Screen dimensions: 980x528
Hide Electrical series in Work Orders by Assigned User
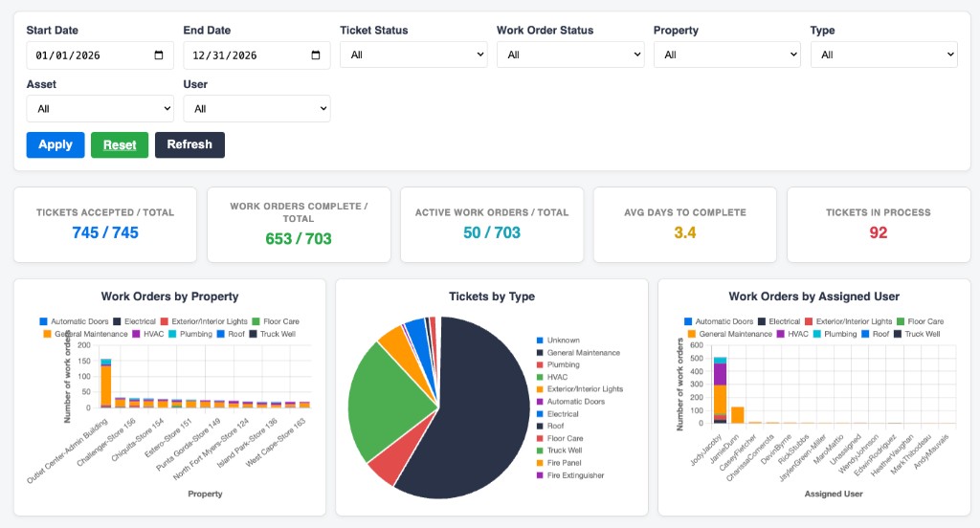pos(779,321)
